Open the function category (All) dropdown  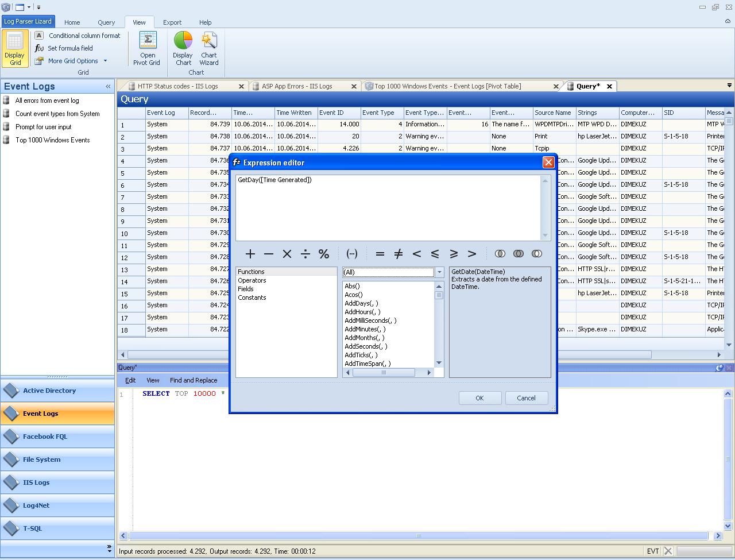439,272
